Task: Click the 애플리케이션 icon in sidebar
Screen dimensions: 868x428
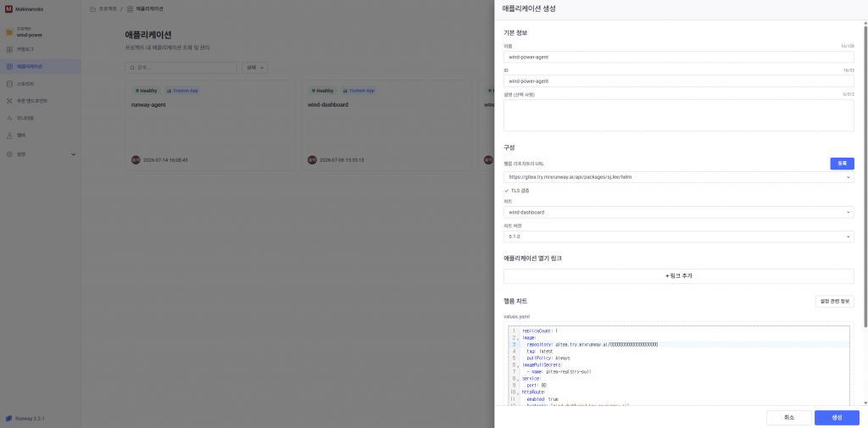Action: (9, 66)
